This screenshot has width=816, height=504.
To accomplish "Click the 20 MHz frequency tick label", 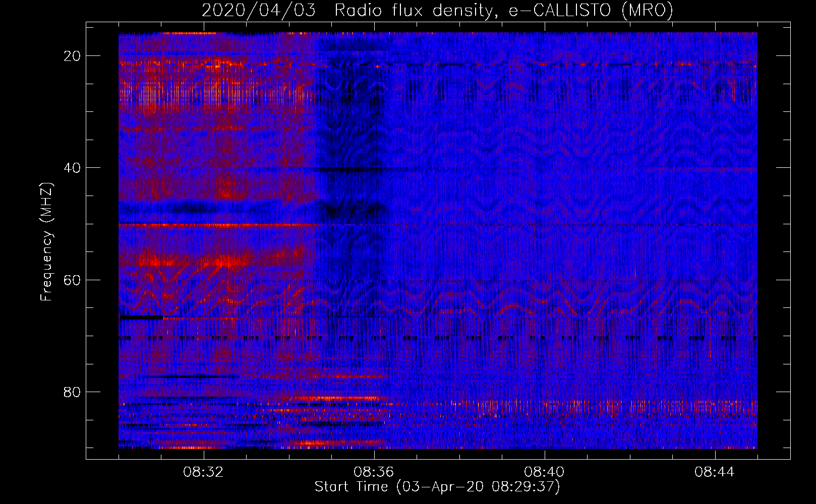I will 73,56.
